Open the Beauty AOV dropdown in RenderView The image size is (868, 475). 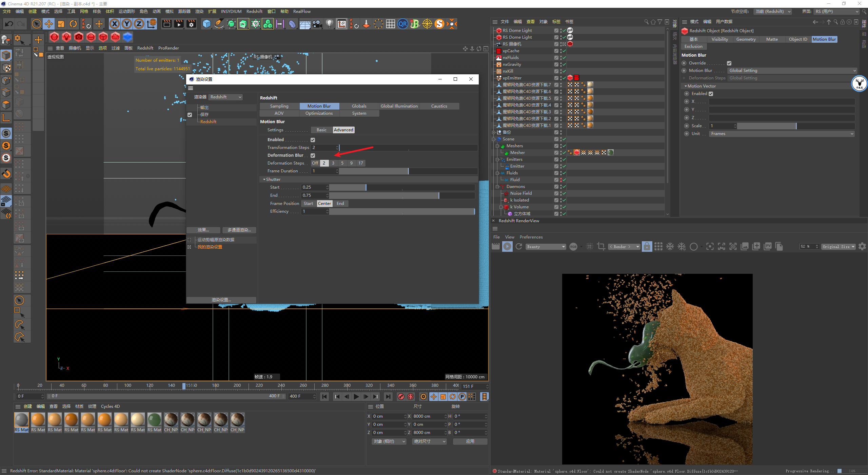click(546, 247)
